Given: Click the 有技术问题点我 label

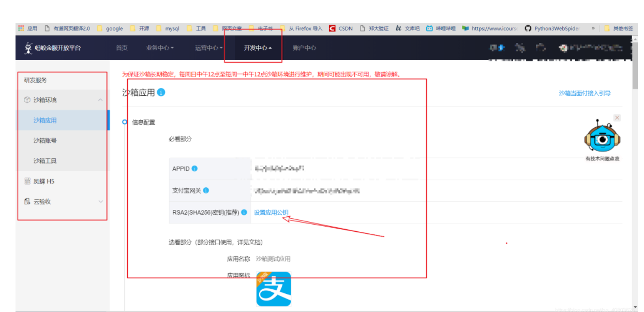Looking at the screenshot, I should click(602, 158).
